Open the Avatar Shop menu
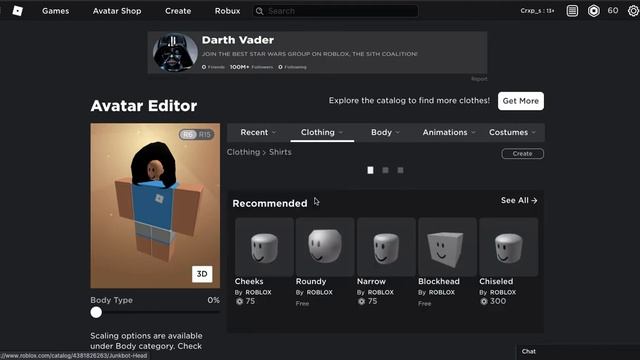The height and width of the screenshot is (360, 640). pos(117,11)
